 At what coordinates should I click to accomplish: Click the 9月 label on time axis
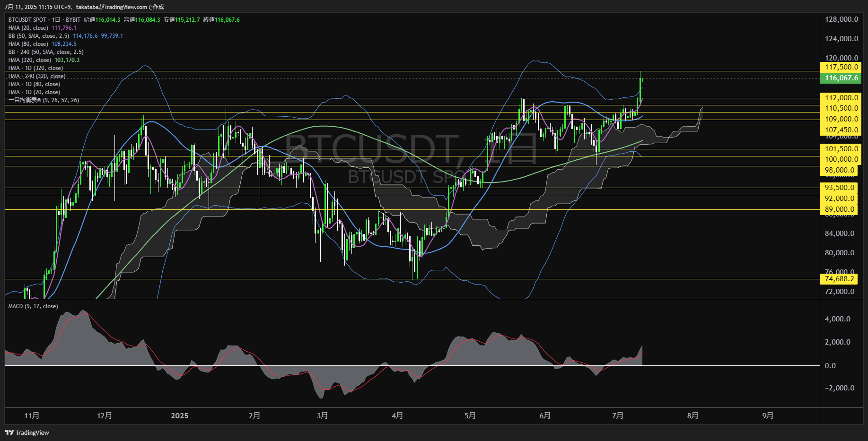[768, 415]
